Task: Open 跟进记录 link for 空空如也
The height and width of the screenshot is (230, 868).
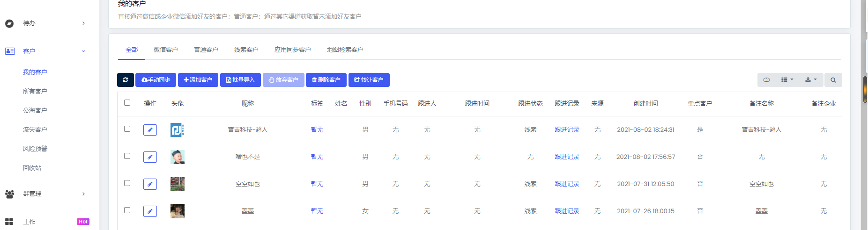Action: (567, 184)
